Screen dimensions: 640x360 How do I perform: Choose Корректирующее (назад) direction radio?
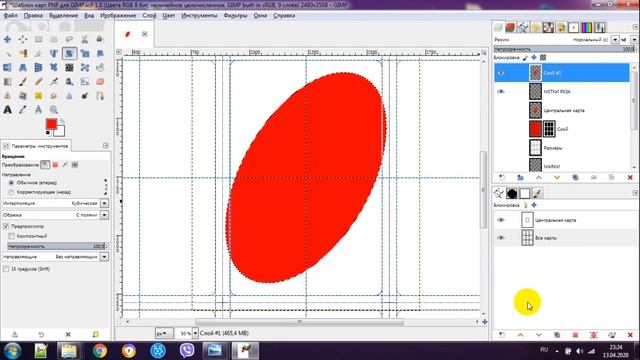click(11, 192)
